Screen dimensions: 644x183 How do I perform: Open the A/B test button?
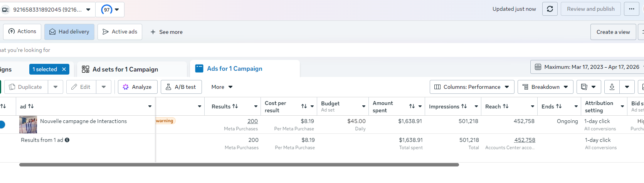[181, 87]
